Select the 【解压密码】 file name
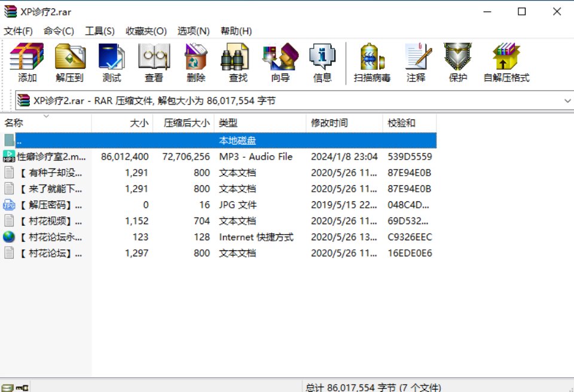The width and height of the screenshot is (574, 392). [51, 204]
